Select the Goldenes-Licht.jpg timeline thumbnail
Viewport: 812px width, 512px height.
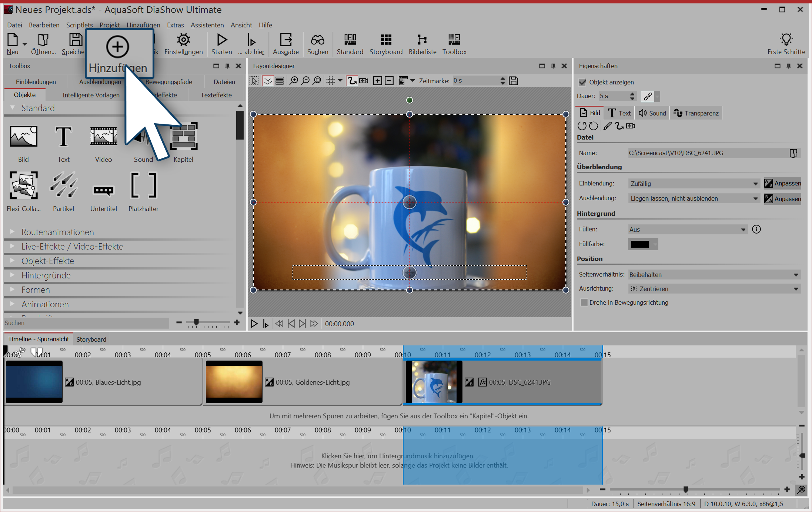(x=234, y=382)
